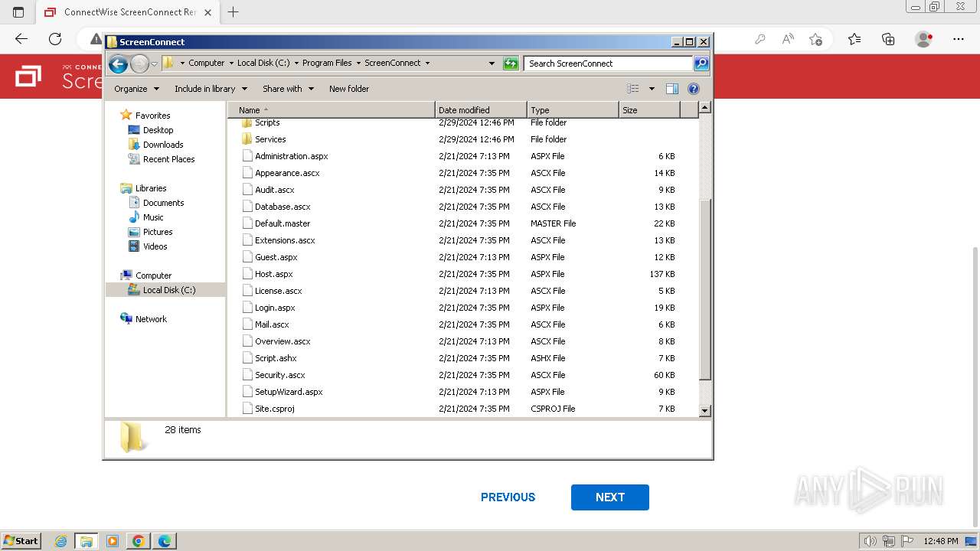Open Internet Explorer from taskbar

60,541
